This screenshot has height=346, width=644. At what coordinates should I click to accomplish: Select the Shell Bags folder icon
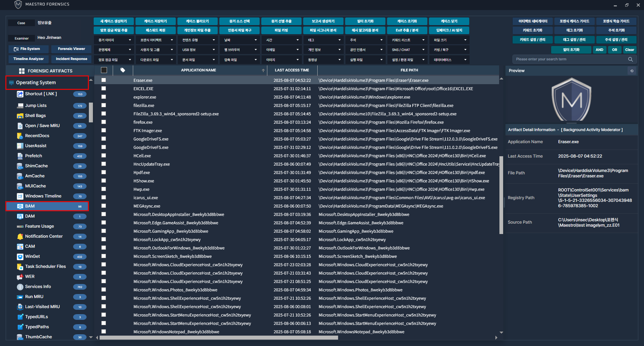pyautogui.click(x=20, y=116)
